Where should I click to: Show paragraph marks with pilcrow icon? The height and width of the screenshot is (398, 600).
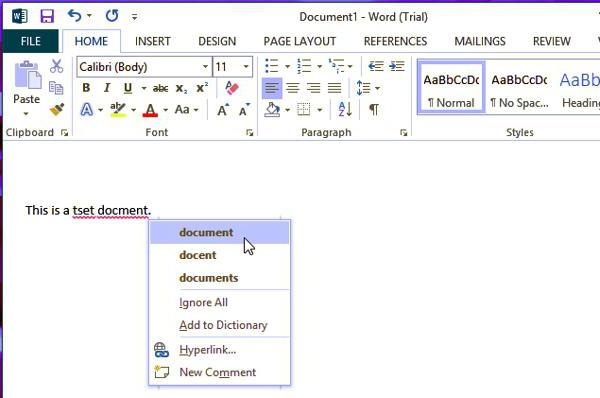coord(374,110)
